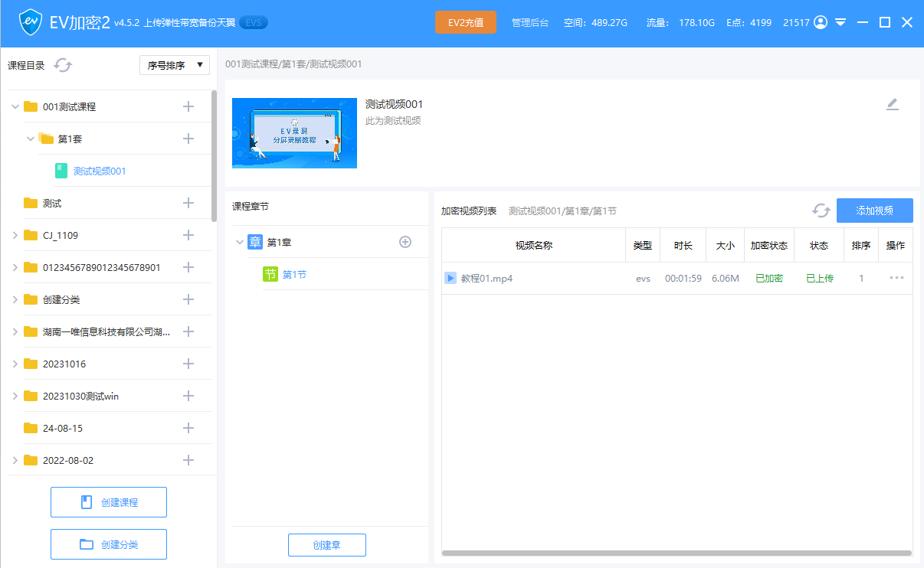Collapse the 001测试课程 folder
Viewport: 924px width, 568px height.
pos(15,106)
